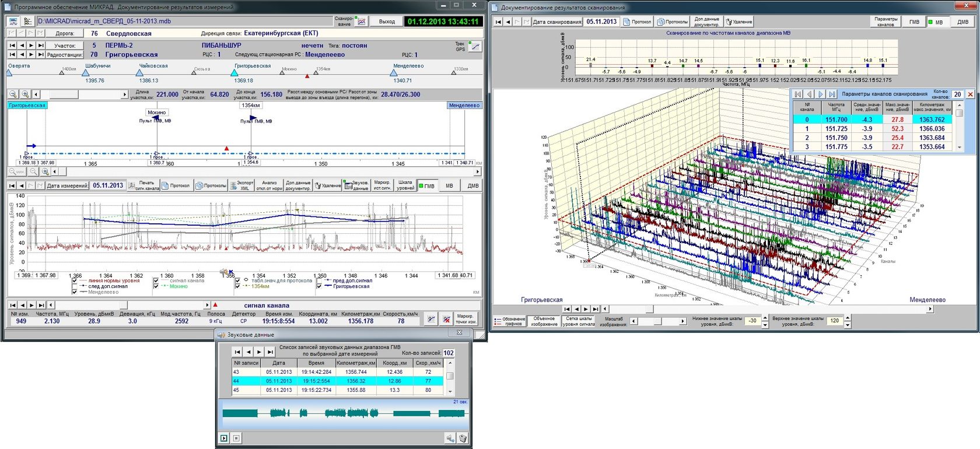Uncheck the линия нормы уровня checkbox
980x449 pixels.
75,281
